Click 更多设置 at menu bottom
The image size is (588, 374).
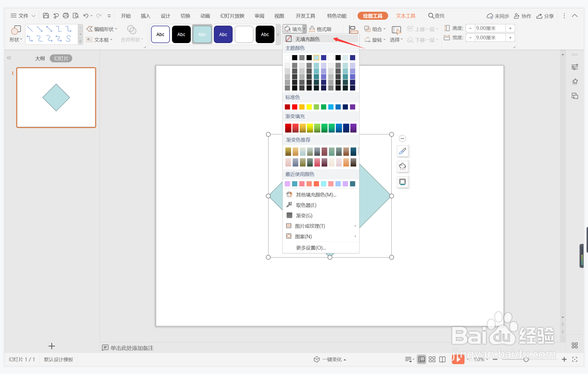coord(311,248)
